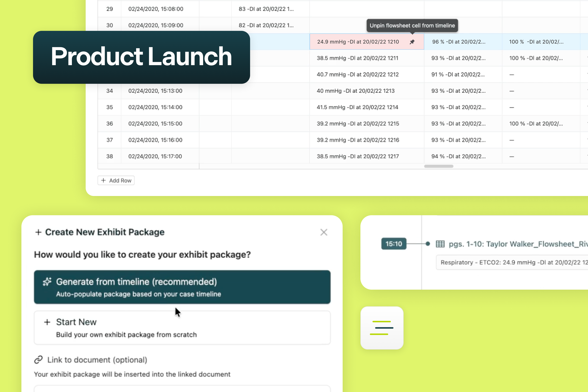Click the flowsheet table icon in timeline entry

440,244
